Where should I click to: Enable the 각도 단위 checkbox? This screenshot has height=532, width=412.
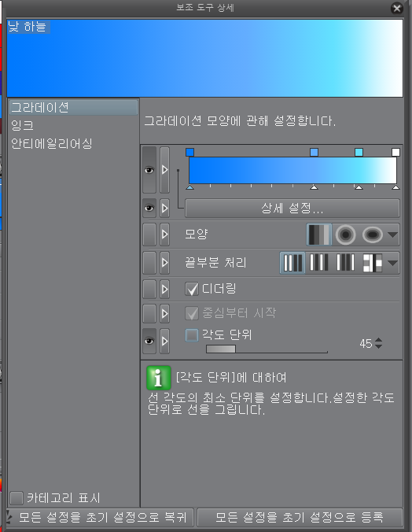coord(192,335)
